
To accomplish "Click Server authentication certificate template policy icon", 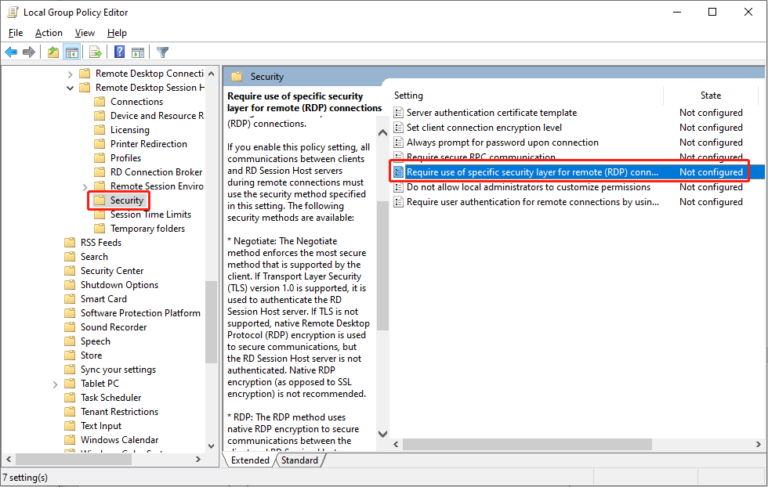I will [399, 113].
